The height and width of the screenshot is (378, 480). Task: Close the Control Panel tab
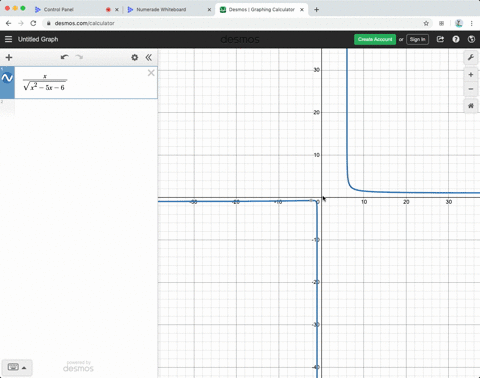click(117, 10)
